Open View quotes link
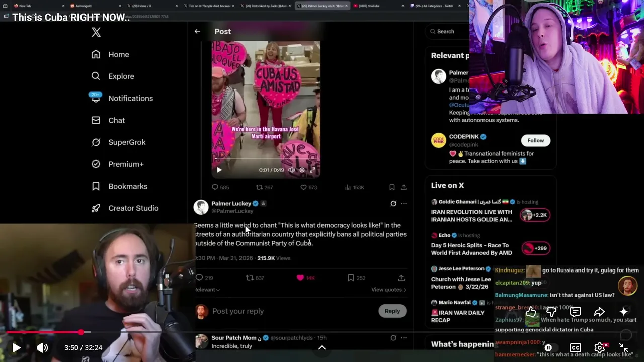Viewport: 644px width, 362px height. (388, 290)
